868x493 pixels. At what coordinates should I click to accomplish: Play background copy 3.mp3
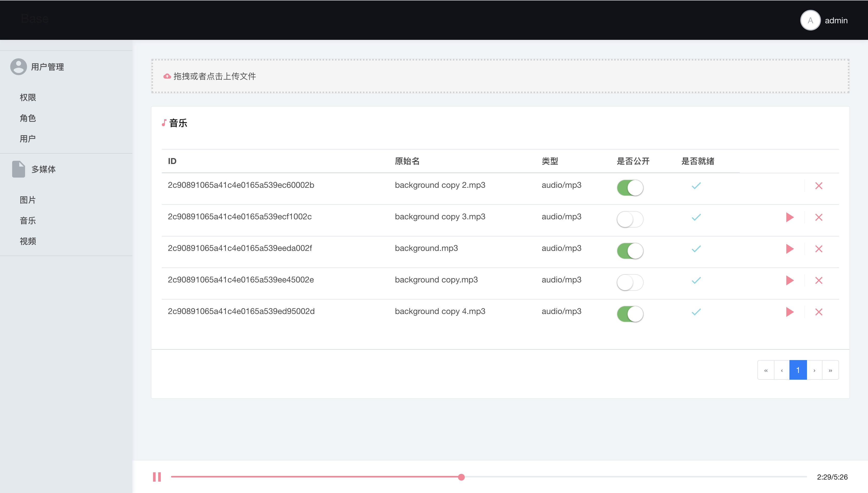pos(789,217)
